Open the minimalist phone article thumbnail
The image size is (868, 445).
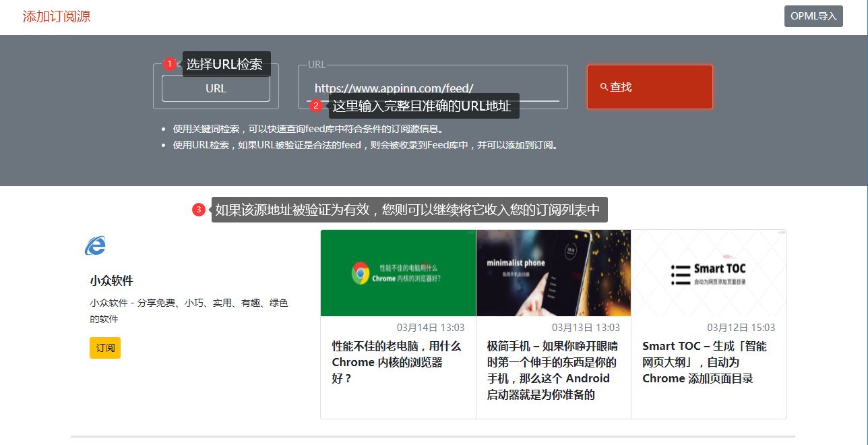pos(553,273)
